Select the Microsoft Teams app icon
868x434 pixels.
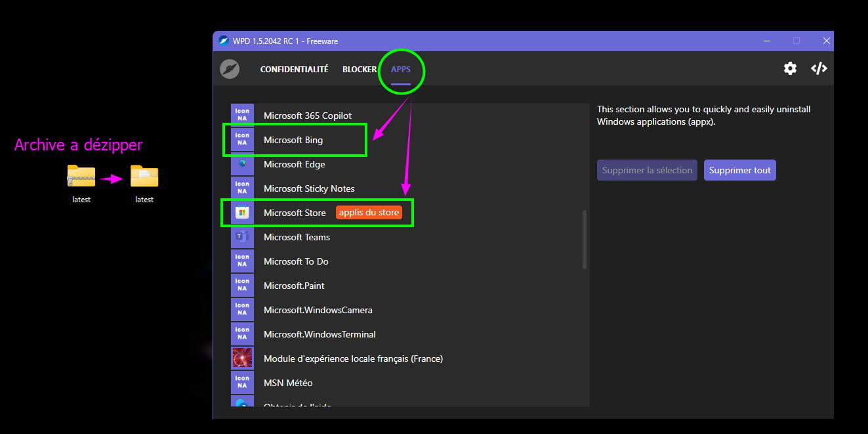[242, 237]
